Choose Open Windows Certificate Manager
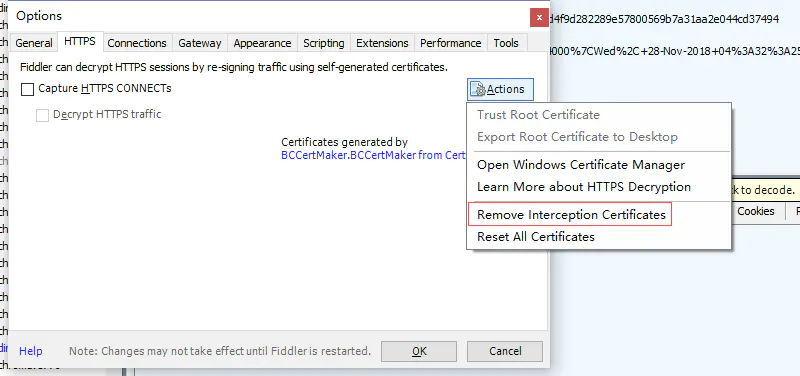Image resolution: width=800 pixels, height=376 pixels. tap(599, 165)
